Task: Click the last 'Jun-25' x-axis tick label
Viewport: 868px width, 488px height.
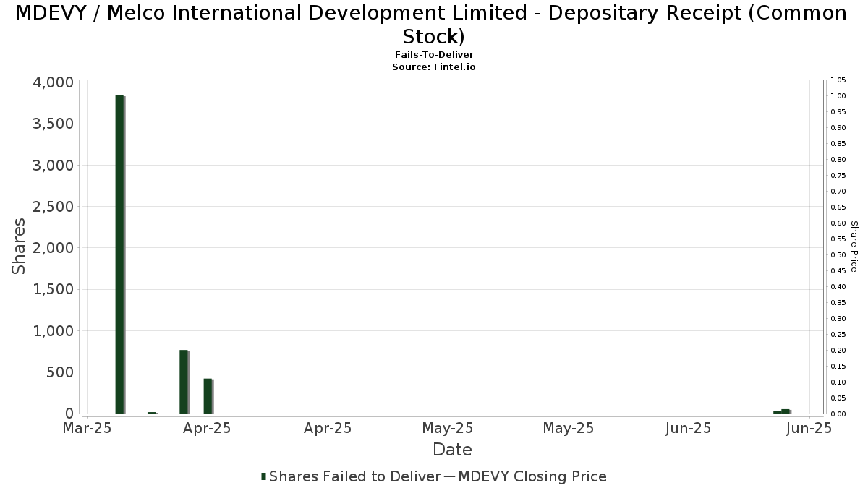Action: tap(808, 428)
